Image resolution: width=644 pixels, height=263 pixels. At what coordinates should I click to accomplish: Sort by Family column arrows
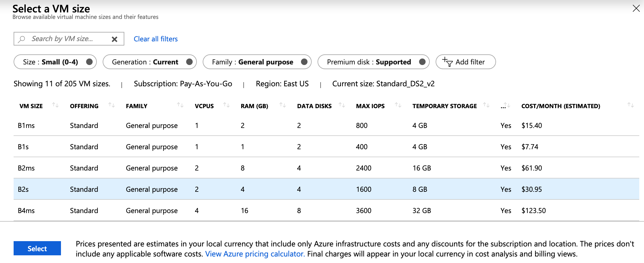180,105
